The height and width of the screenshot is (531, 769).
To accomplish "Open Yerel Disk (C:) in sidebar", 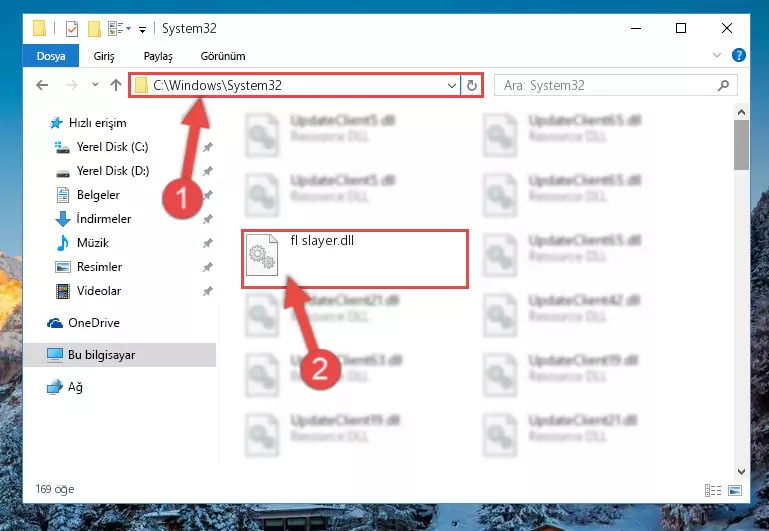I will coord(112,147).
